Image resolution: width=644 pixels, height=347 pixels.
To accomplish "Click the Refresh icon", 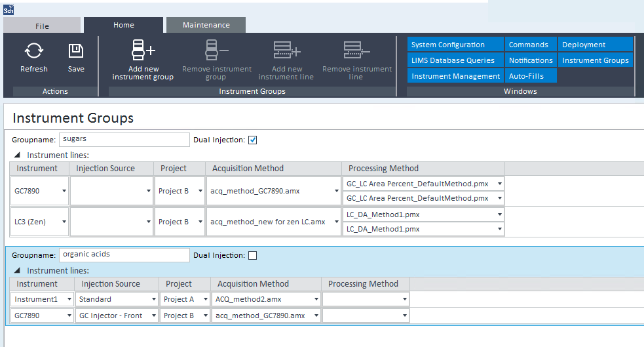I will 34,51.
